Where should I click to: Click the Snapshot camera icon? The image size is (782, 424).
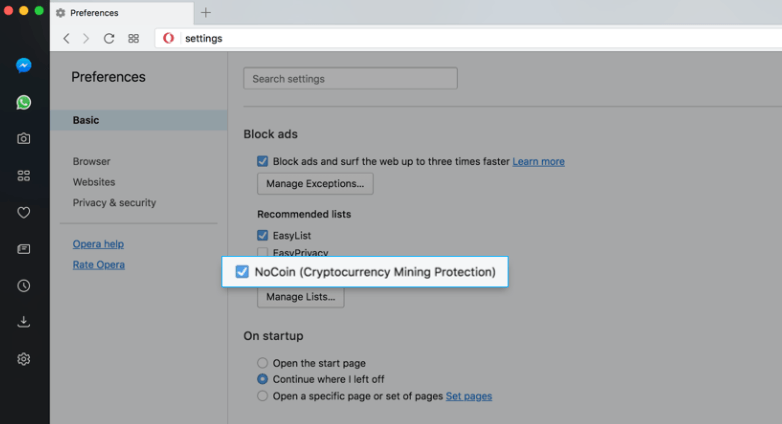(24, 139)
